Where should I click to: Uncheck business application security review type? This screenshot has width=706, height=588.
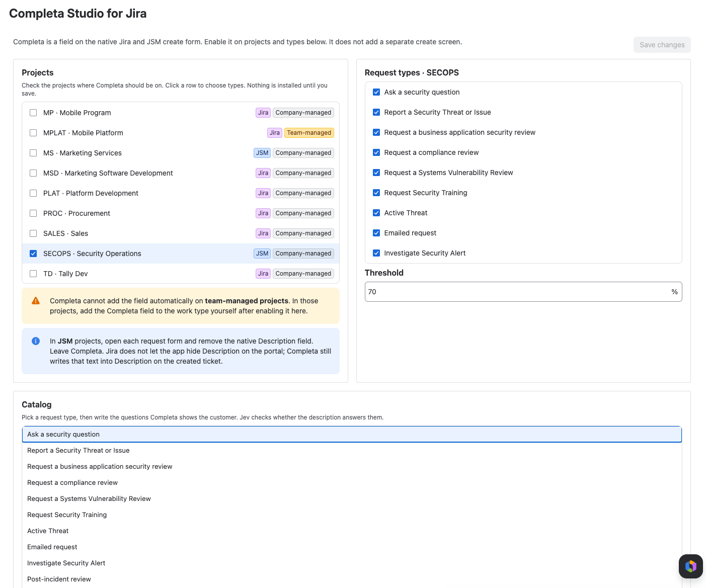[376, 132]
